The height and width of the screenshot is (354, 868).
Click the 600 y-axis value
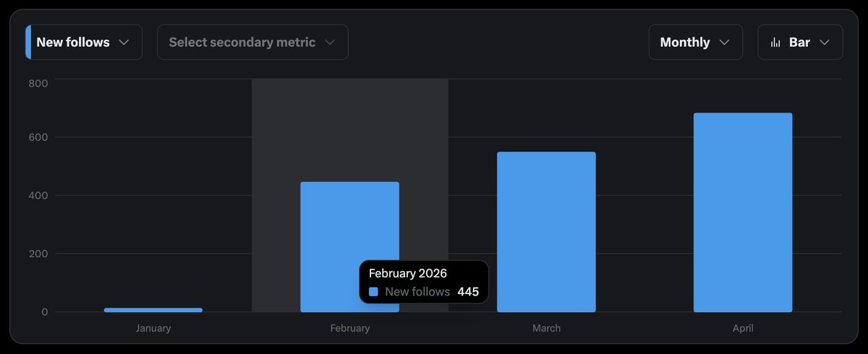pos(38,137)
